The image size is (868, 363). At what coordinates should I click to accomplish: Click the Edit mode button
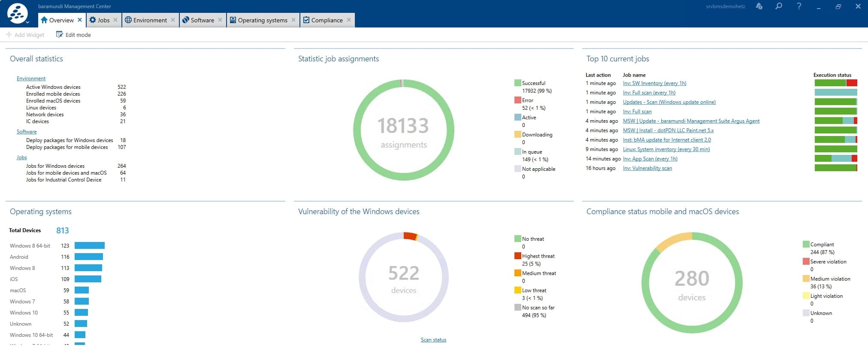click(73, 35)
